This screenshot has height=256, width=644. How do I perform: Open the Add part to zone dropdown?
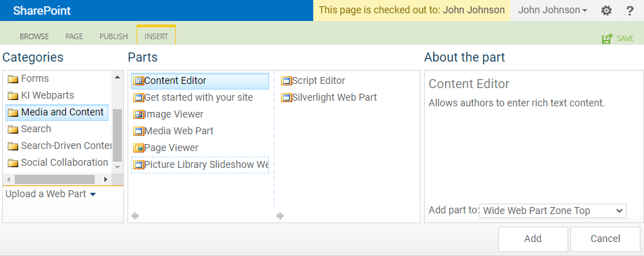553,211
